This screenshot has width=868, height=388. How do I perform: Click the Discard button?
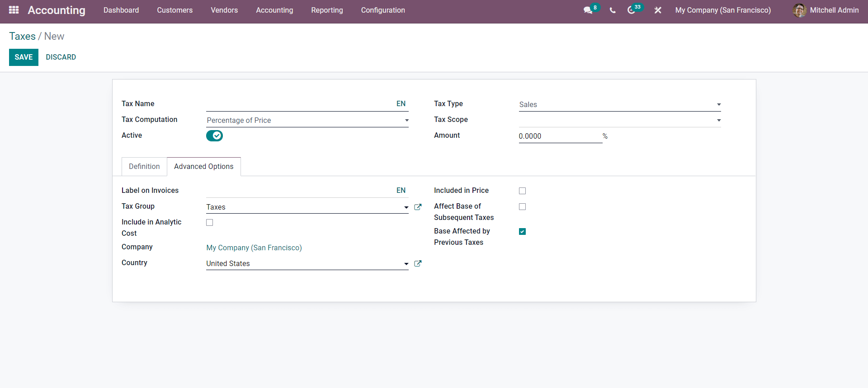[x=61, y=57]
